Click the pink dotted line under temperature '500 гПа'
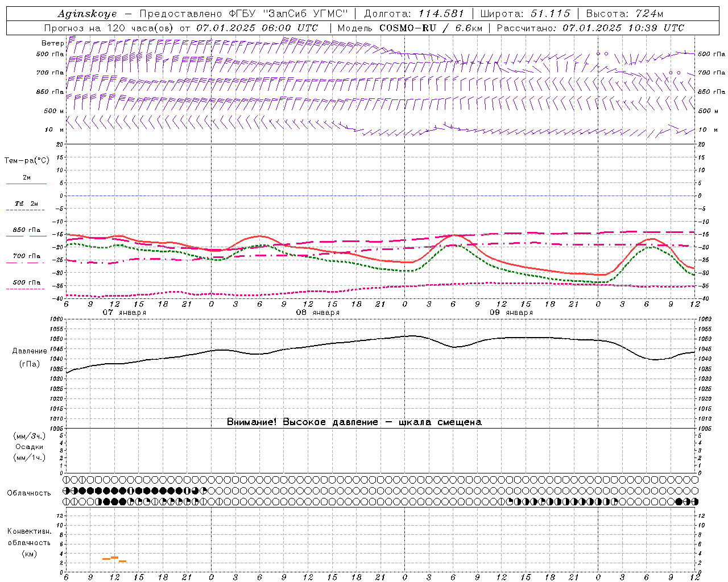This screenshot has height=582, width=728. click(x=26, y=289)
